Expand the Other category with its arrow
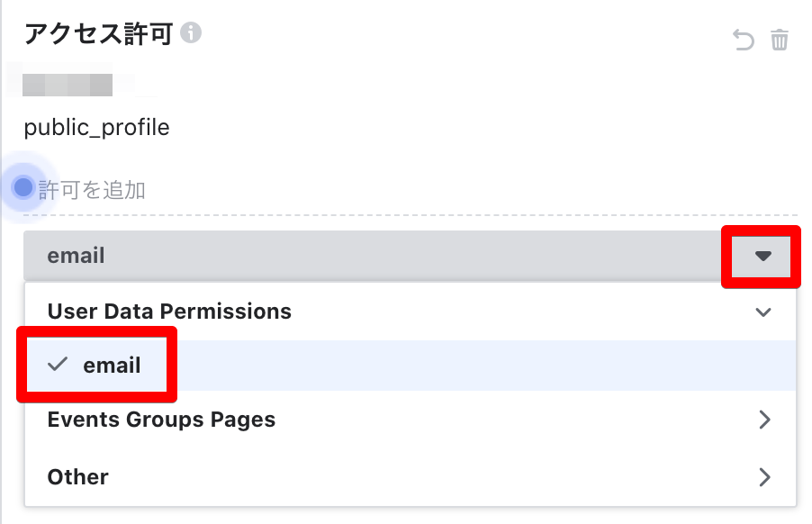 pyautogui.click(x=764, y=477)
